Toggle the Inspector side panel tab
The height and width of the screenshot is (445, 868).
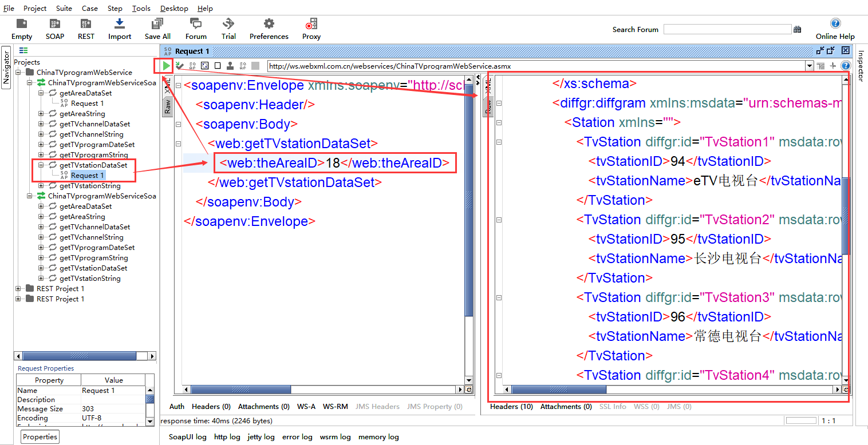pos(860,65)
